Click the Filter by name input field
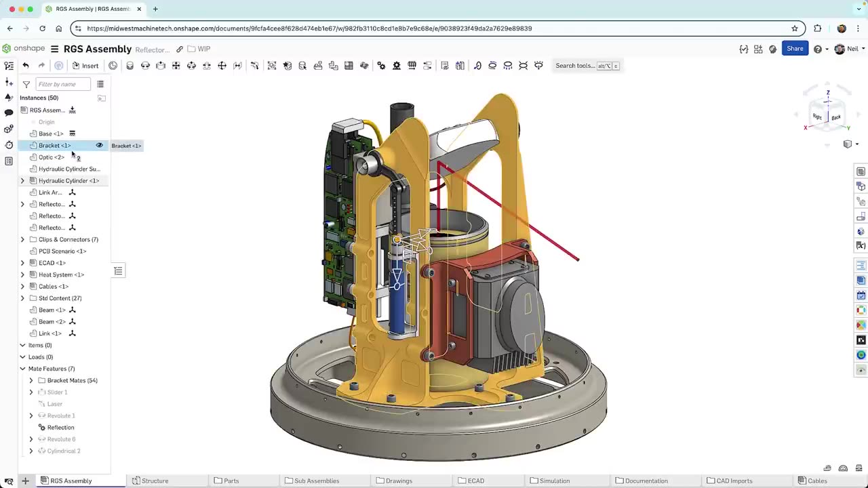The height and width of the screenshot is (488, 868). (x=62, y=84)
